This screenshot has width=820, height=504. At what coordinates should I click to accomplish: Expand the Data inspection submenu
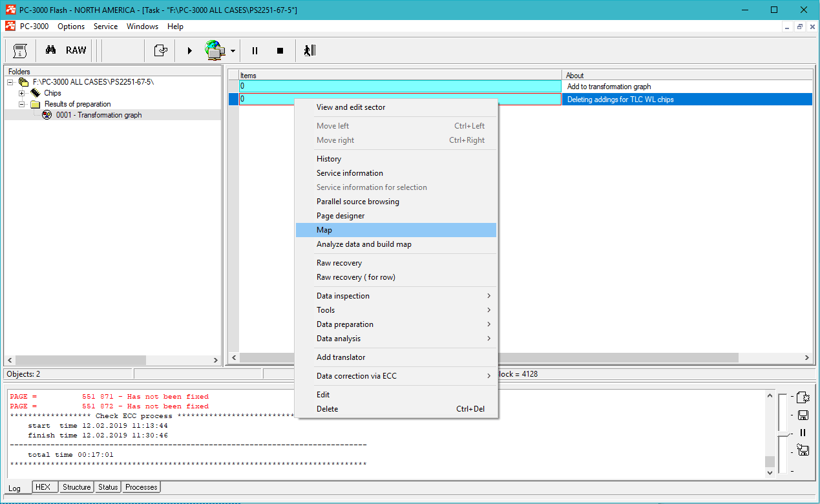tap(396, 296)
